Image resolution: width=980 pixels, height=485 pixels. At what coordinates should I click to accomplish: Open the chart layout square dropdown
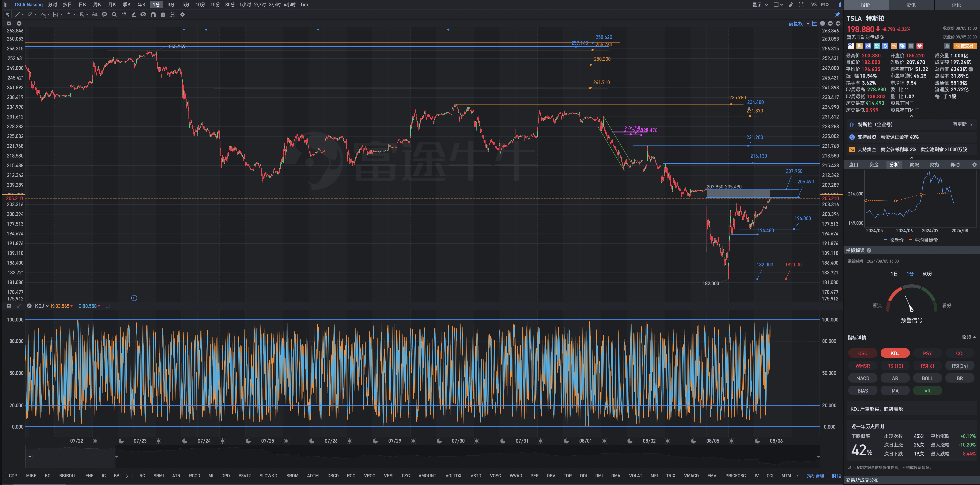pos(778,4)
